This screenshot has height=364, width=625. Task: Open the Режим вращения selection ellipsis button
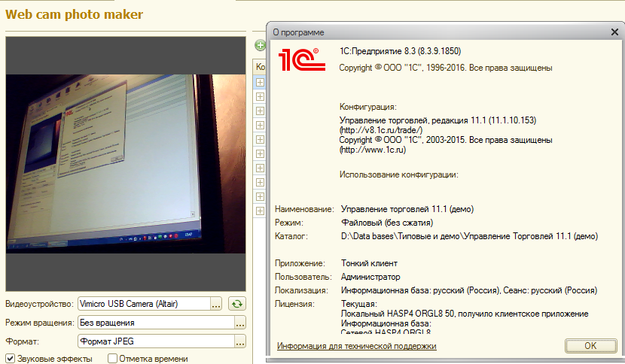pos(240,323)
